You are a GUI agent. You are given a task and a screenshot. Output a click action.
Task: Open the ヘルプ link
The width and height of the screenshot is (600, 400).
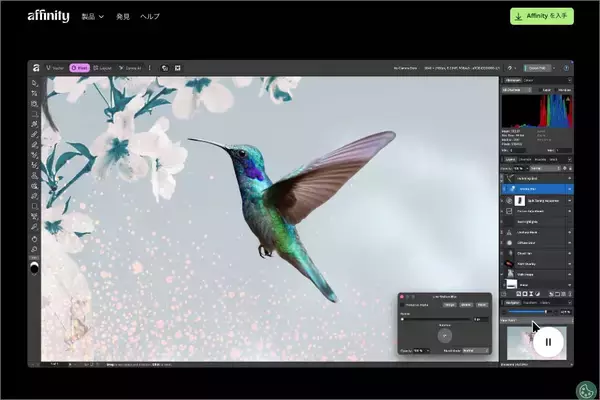(150, 16)
